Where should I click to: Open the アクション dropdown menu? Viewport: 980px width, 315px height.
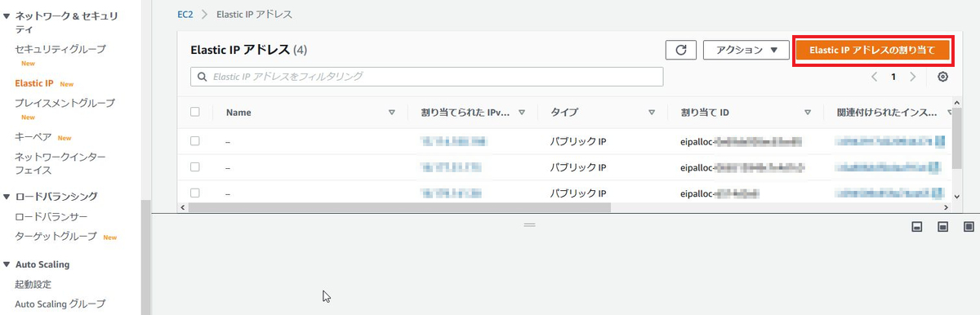tap(746, 50)
